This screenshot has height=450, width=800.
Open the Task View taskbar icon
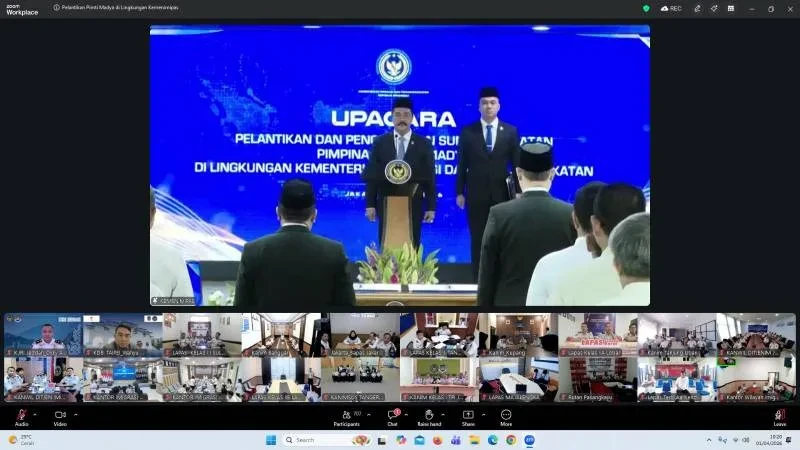(x=382, y=440)
